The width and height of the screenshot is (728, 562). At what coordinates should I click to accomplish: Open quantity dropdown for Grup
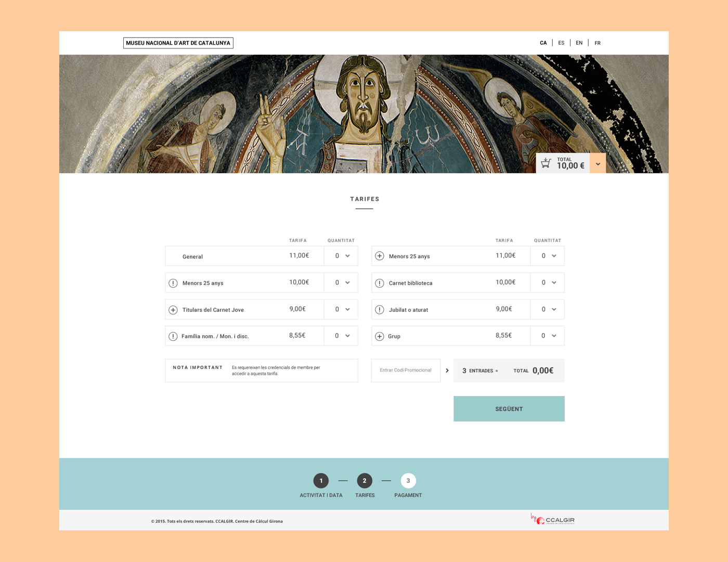pos(548,336)
